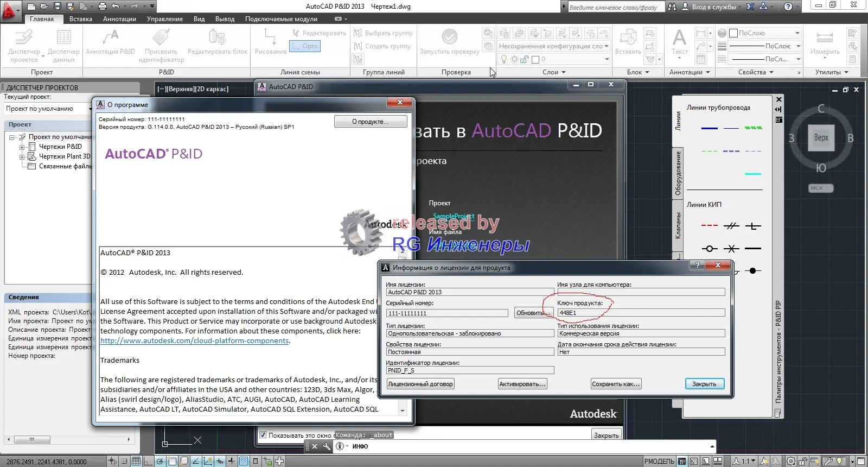This screenshot has width=868, height=467.
Task: Click the ПоСлою color swatch box
Action: click(733, 33)
